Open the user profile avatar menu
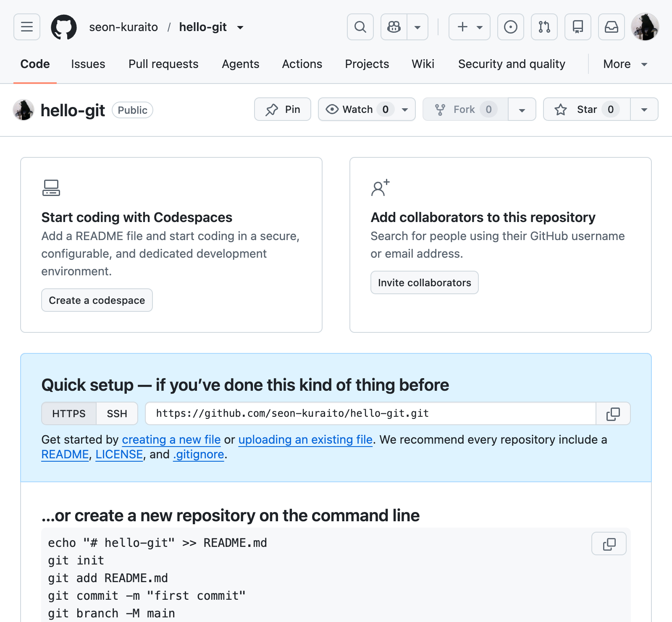The height and width of the screenshot is (622, 672). (645, 27)
